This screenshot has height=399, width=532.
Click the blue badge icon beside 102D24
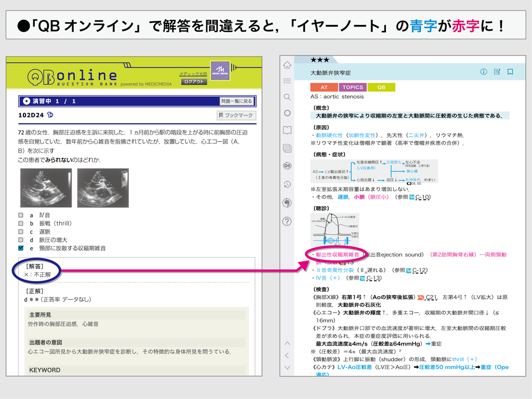50,115
